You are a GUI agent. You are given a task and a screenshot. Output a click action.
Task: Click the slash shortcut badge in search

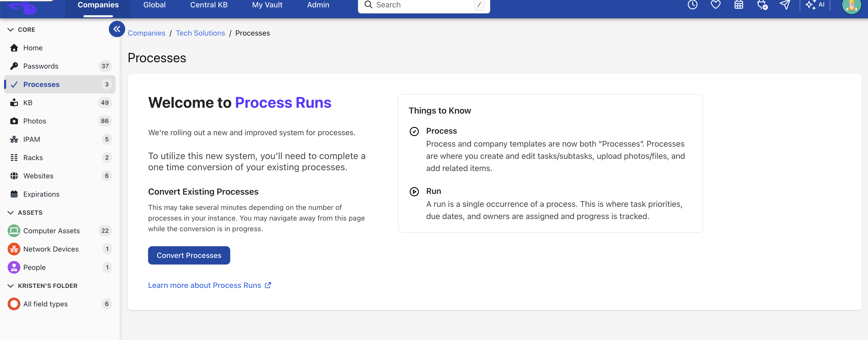coord(479,5)
